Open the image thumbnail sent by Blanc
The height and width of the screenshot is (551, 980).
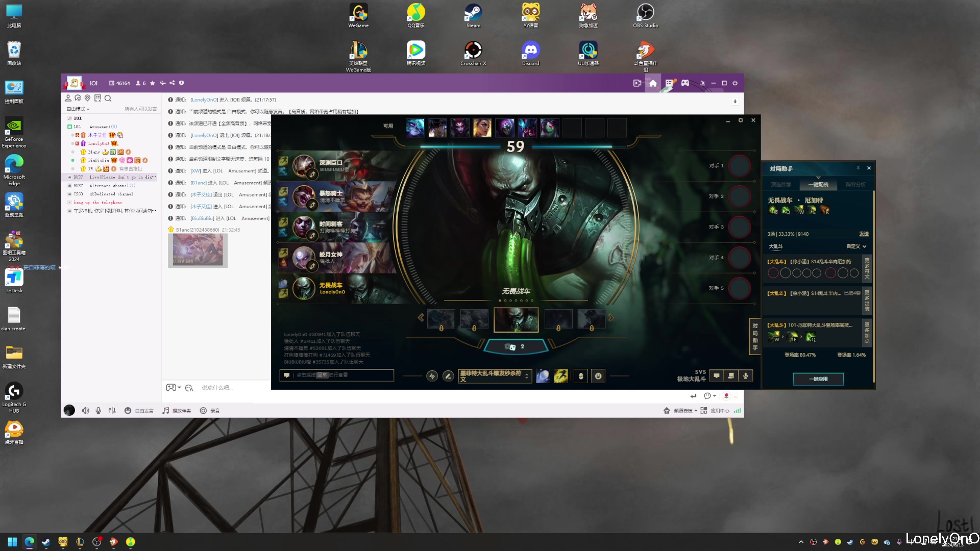(198, 251)
